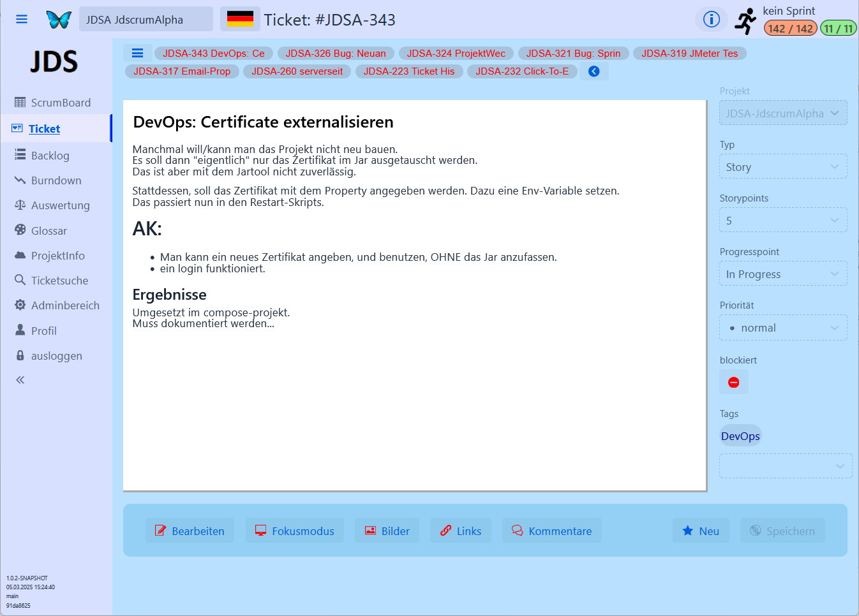Expand the Typ dropdown showing Story

pyautogui.click(x=783, y=167)
